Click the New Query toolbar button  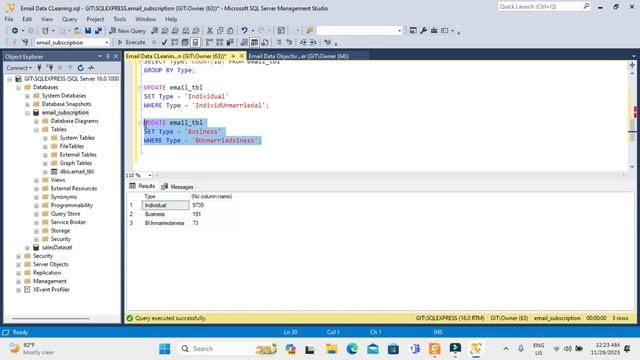[127, 31]
